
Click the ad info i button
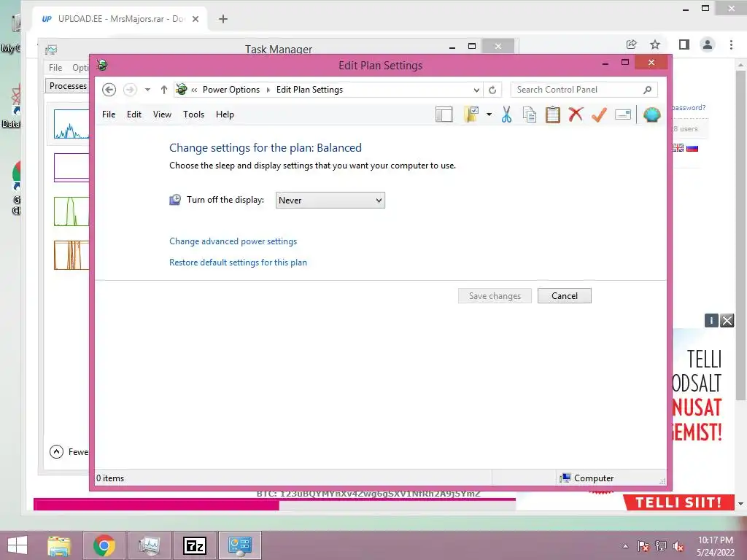point(711,321)
